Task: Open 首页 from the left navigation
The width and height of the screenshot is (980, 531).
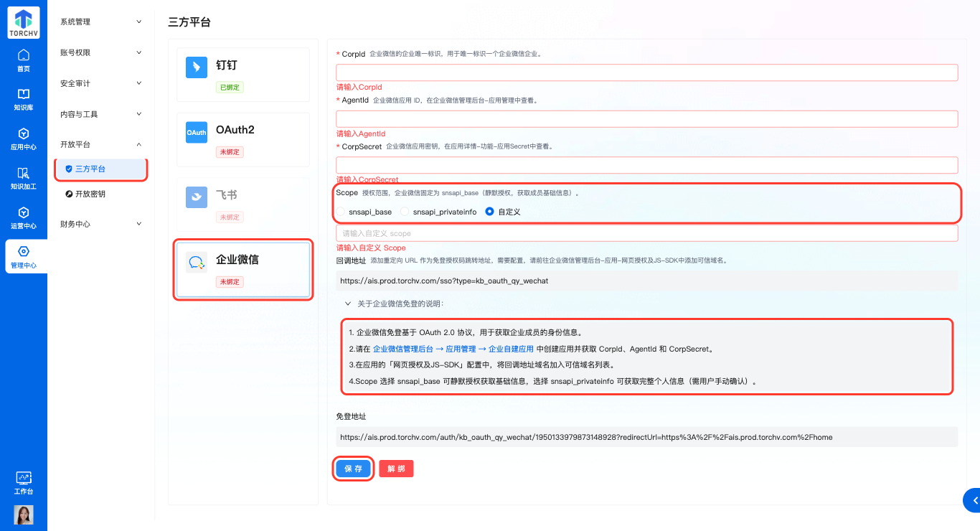Action: [x=22, y=60]
